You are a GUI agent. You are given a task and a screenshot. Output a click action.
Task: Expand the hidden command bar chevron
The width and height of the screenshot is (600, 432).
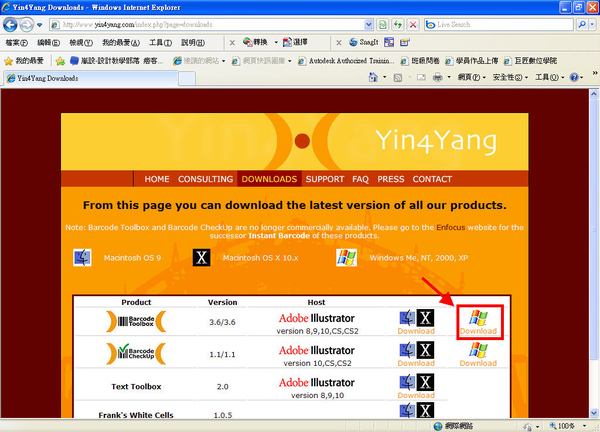[595, 73]
